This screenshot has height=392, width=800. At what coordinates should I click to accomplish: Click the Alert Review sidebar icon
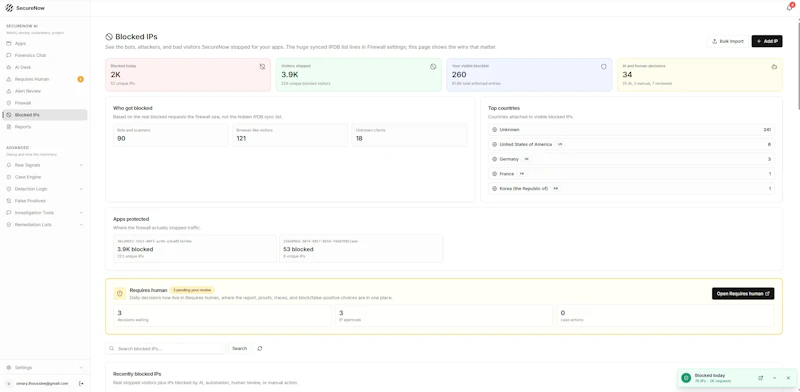9,91
